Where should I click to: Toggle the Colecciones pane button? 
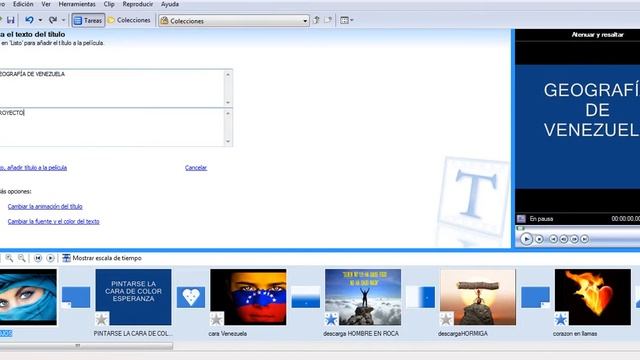pyautogui.click(x=129, y=20)
